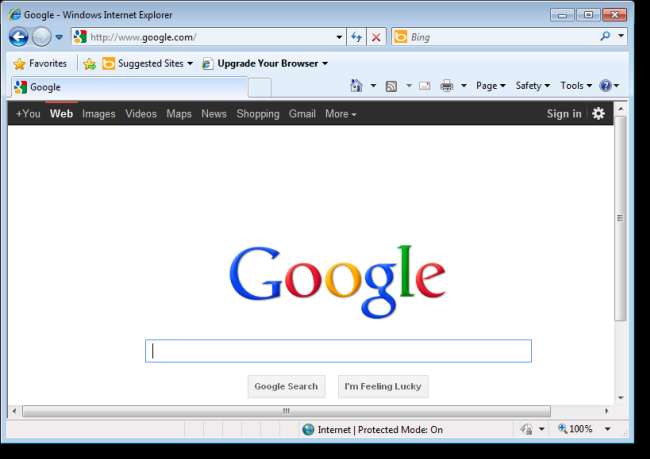
Task: Click the horizontal scrollbar right arrow
Action: (x=606, y=411)
